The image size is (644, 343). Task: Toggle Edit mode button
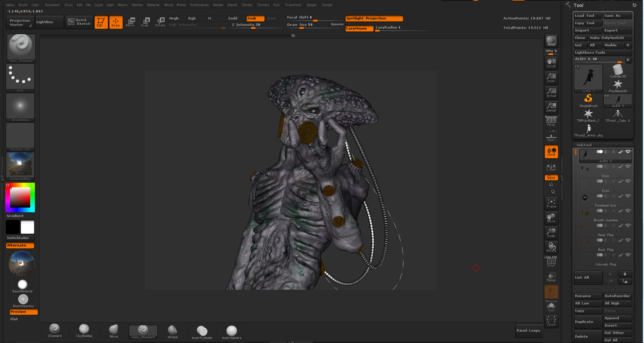[x=101, y=22]
